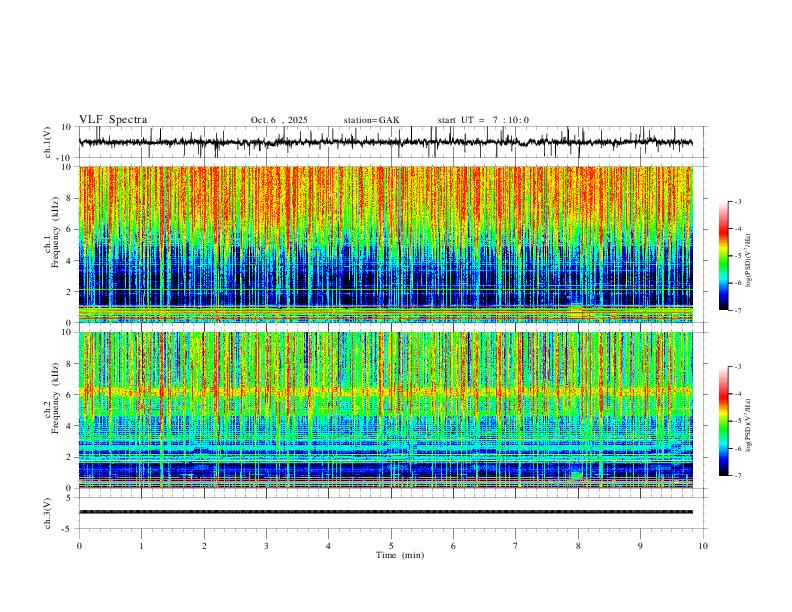Screen dimensions: 792x612
Task: Click the 'start UT = 7 : 10: 0' text
Action: pos(483,120)
